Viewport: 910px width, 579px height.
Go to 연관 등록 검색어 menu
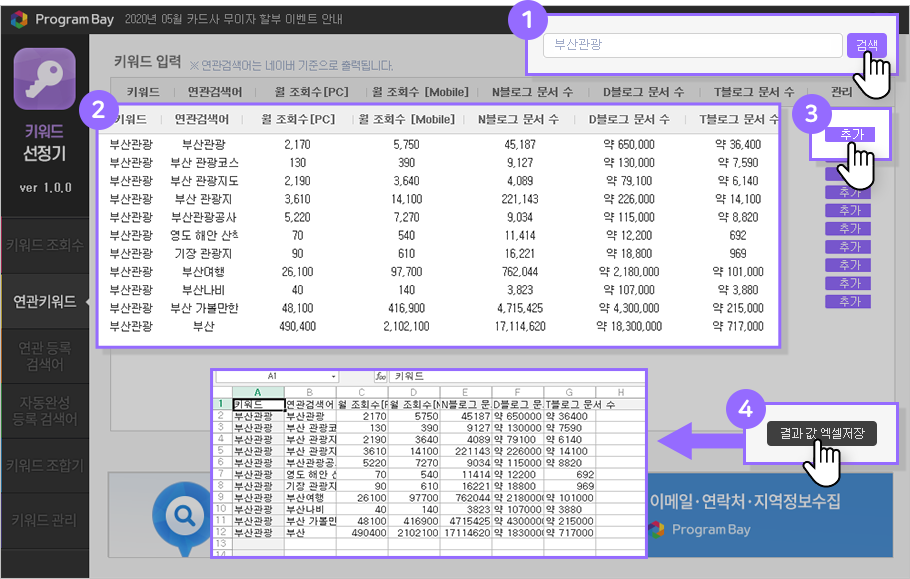click(x=44, y=356)
